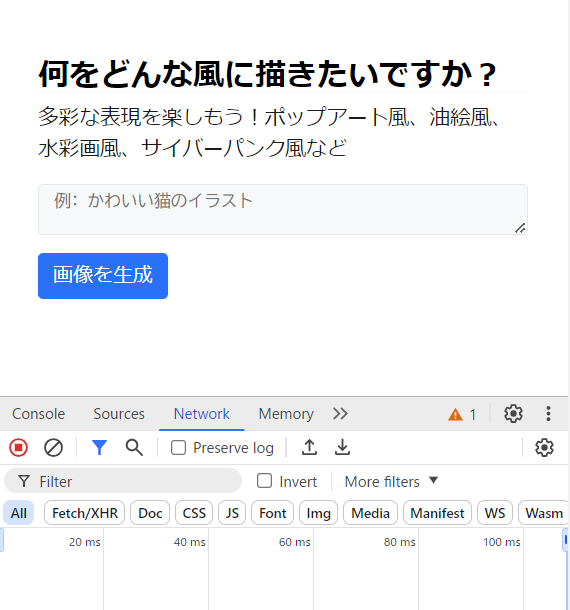Stop recording network log
Viewport: 570px width, 610px height.
[18, 447]
